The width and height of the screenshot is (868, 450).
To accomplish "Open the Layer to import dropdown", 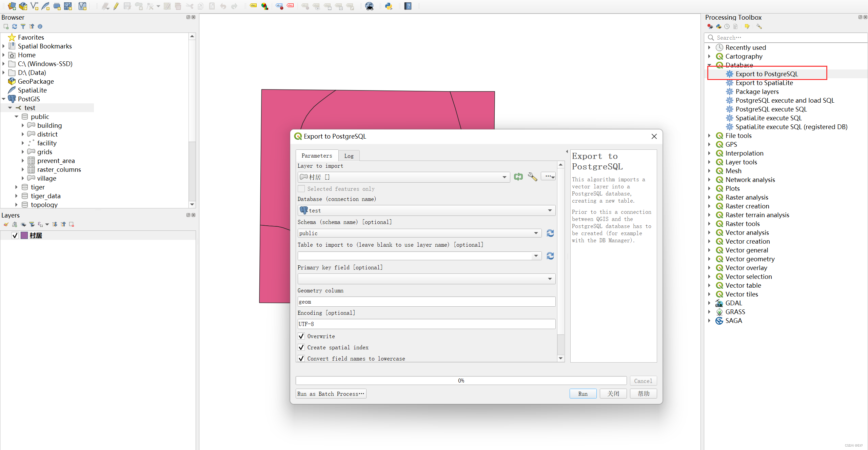I will point(404,177).
